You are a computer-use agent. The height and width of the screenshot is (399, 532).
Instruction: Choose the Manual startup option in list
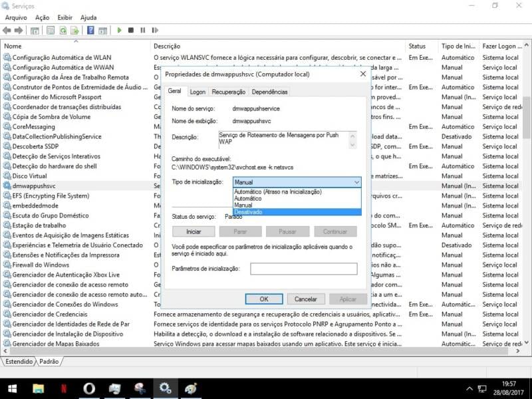point(297,205)
